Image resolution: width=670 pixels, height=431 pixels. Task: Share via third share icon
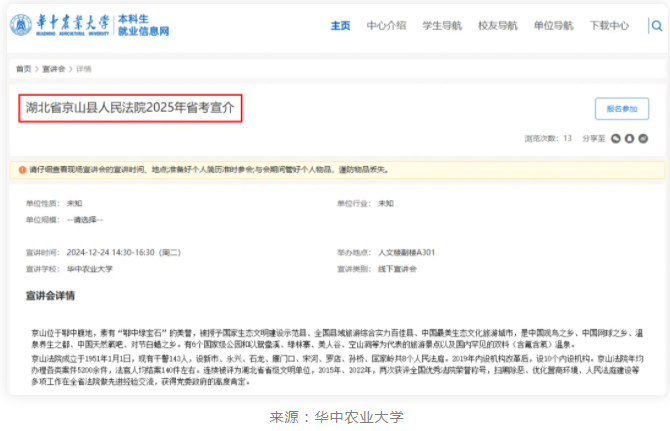click(x=643, y=138)
